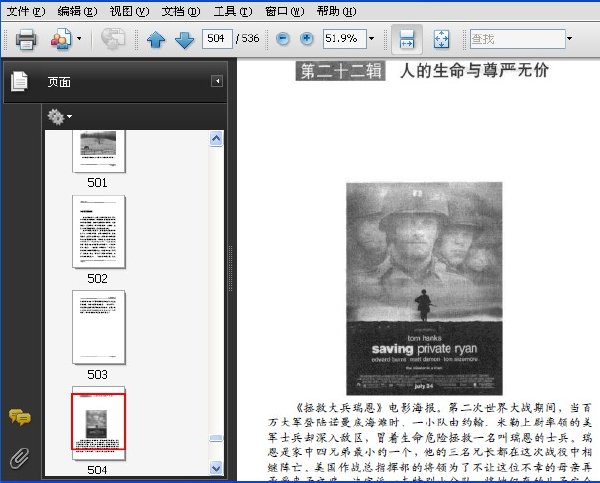Viewport: 600px width, 483px height.
Task: Click the collaborate people-document icon
Action: pyautogui.click(x=62, y=39)
